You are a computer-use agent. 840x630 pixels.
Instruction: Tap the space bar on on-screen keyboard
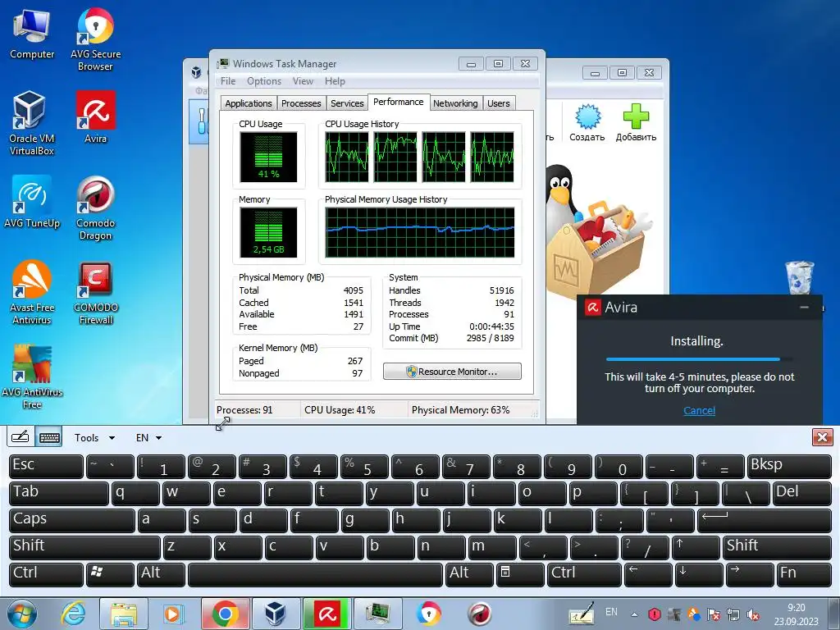316,573
